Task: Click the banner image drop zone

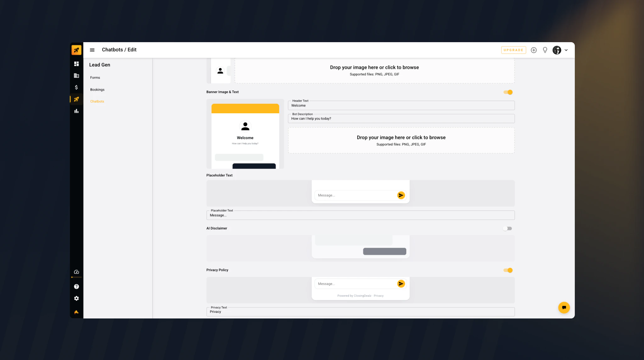Action: 401,140
